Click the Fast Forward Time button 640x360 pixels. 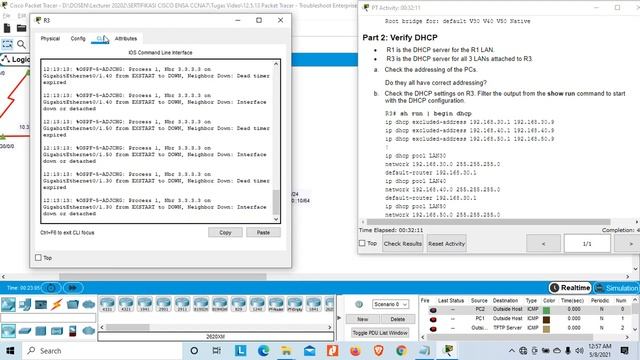(x=73, y=288)
